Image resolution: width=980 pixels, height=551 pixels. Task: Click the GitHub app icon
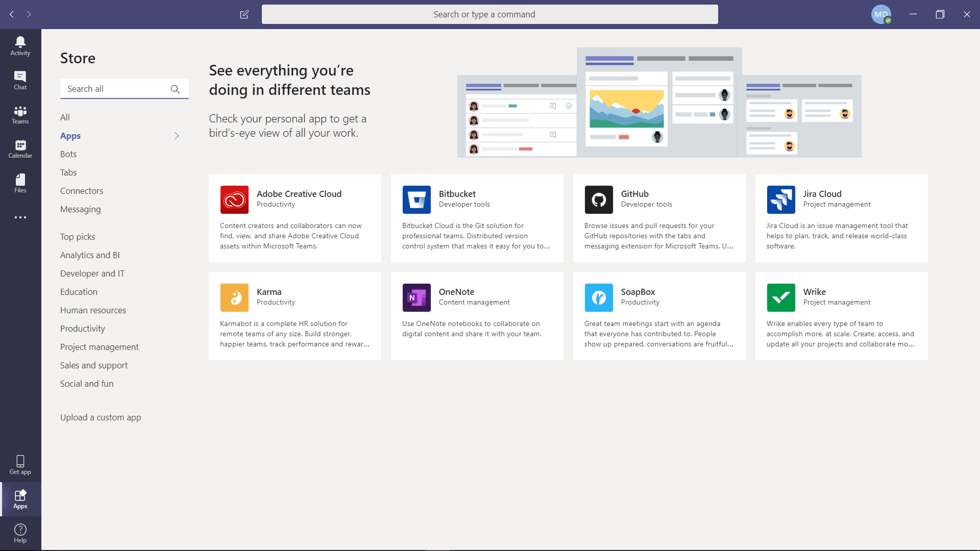click(599, 199)
